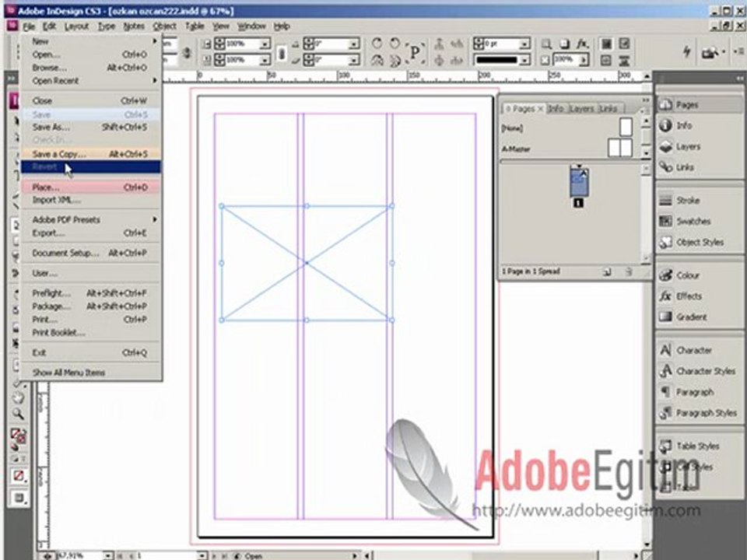The image size is (747, 560).
Task: Click the delete page trash icon
Action: (629, 272)
